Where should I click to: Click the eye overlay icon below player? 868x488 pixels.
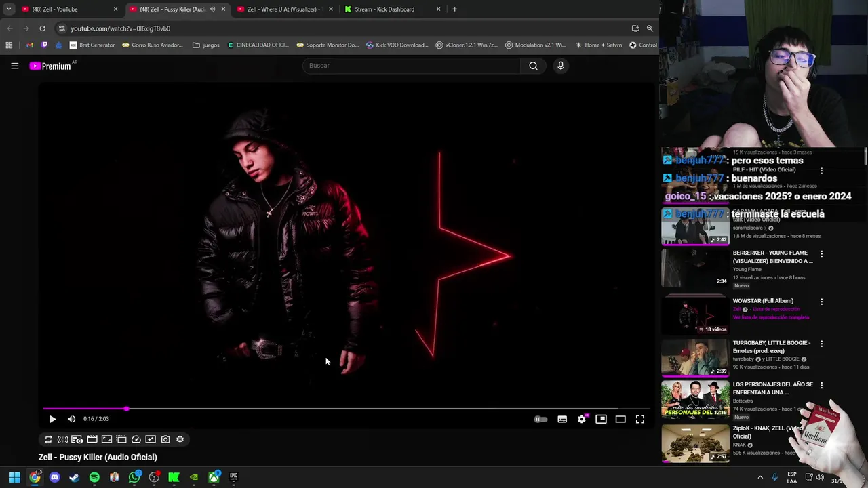[77, 439]
